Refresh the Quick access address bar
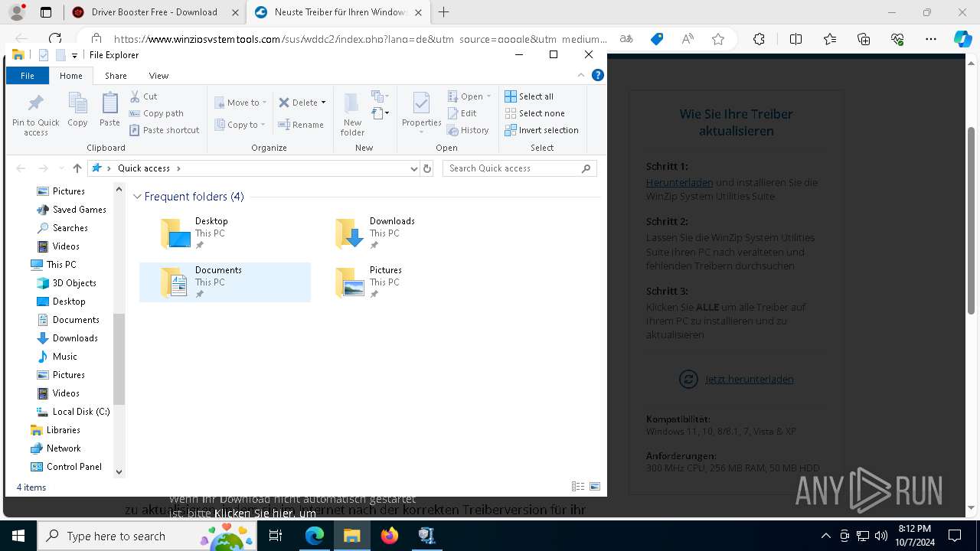The width and height of the screenshot is (980, 551). 427,168
